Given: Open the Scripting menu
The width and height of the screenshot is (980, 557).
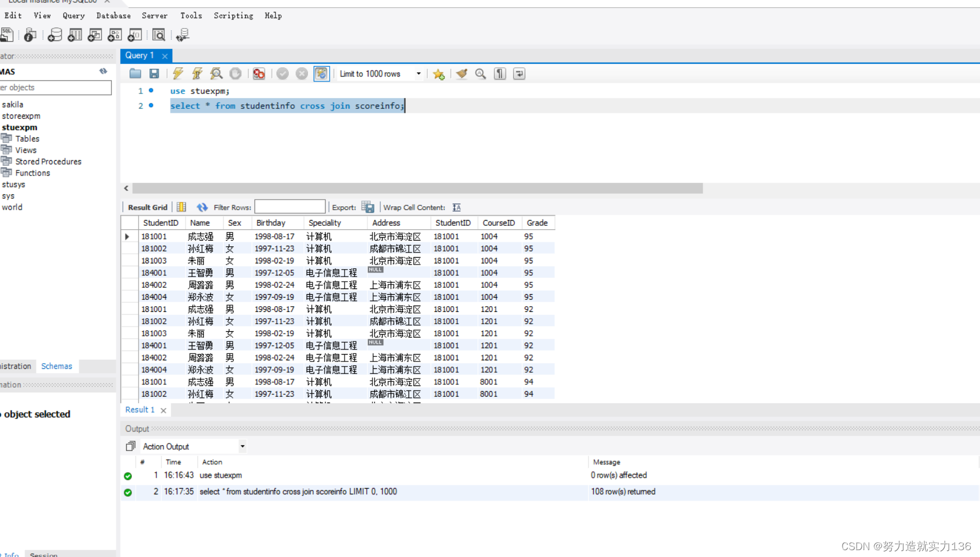Looking at the screenshot, I should pos(233,15).
